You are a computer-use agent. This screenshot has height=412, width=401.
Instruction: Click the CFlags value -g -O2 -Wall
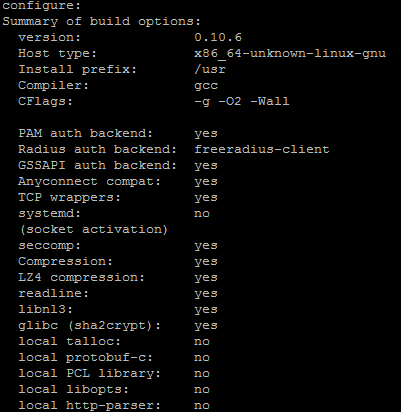pos(242,101)
